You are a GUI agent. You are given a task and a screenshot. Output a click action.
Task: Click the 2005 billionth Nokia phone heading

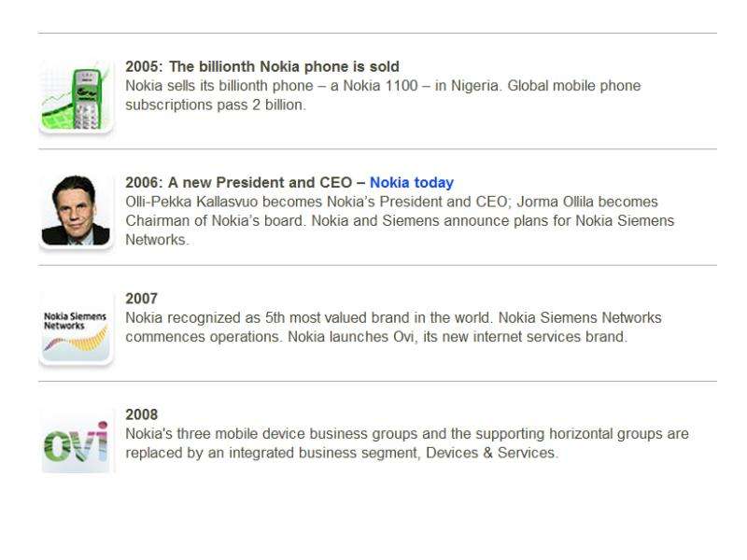pyautogui.click(x=262, y=66)
